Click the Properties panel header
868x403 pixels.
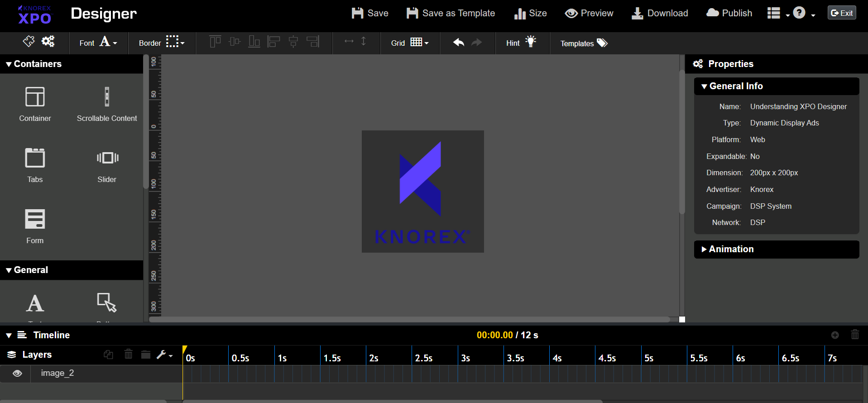pos(776,64)
